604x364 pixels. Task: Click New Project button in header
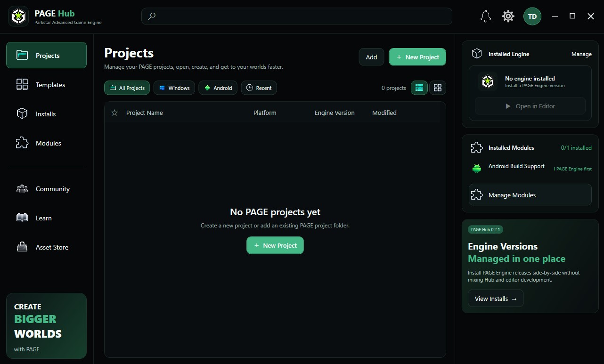pos(417,57)
